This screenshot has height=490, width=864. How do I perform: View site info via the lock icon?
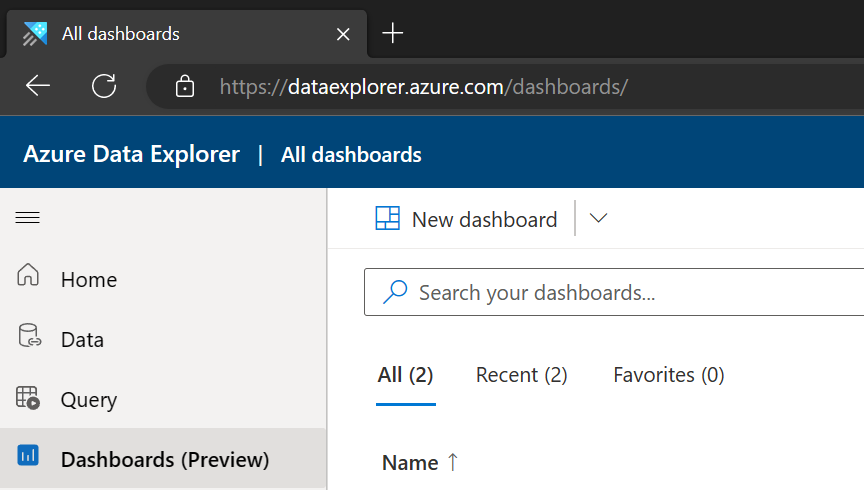185,87
